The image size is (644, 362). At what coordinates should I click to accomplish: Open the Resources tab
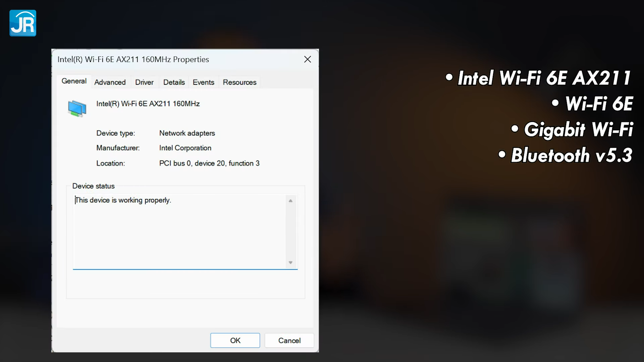(239, 82)
